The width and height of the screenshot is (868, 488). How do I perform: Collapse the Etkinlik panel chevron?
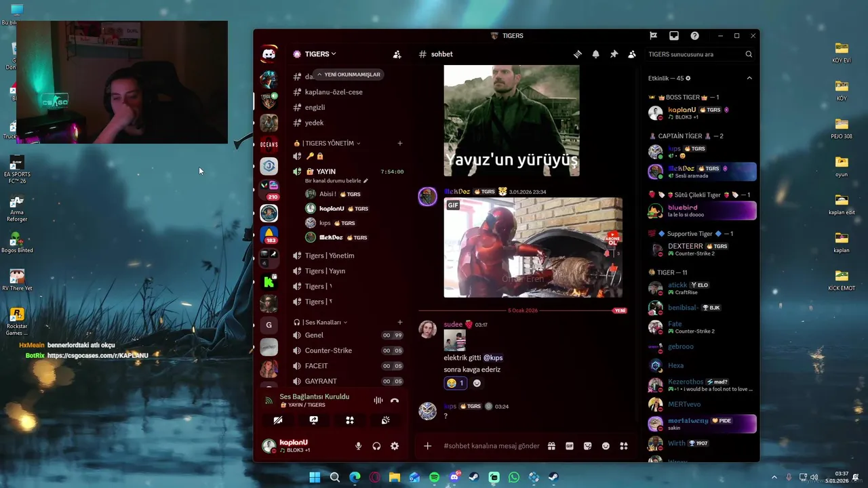tap(749, 78)
